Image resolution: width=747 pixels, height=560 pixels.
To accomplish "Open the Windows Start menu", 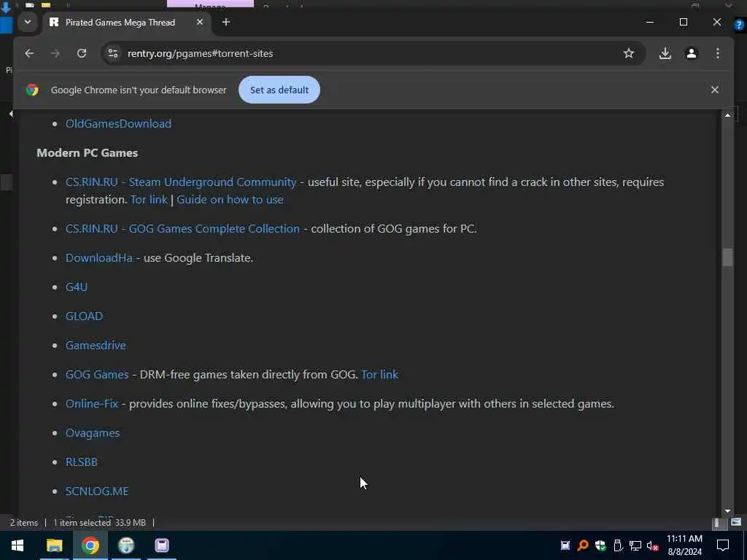I will (18, 545).
